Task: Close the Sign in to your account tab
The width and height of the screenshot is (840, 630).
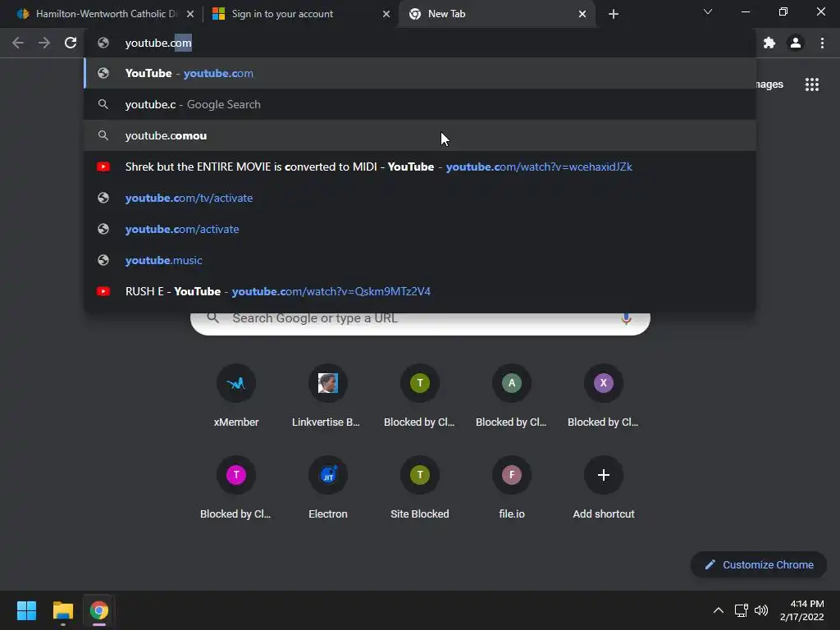Action: [386, 14]
